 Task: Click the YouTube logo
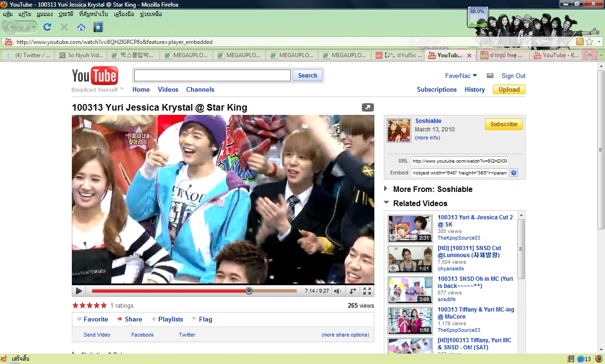click(x=95, y=77)
